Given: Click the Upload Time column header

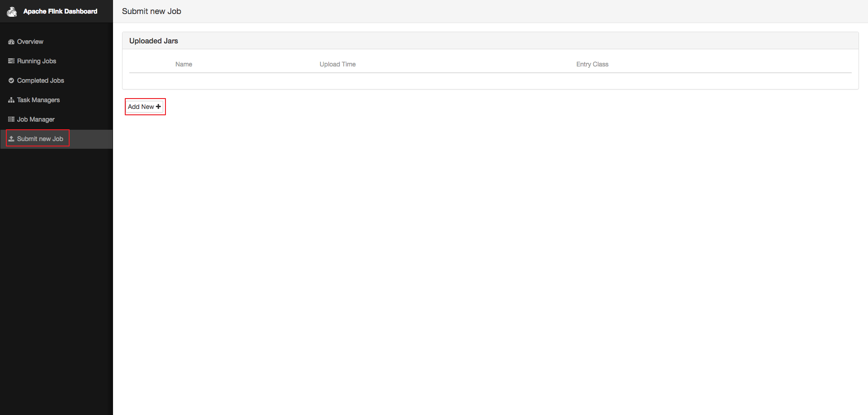Looking at the screenshot, I should pos(337,64).
